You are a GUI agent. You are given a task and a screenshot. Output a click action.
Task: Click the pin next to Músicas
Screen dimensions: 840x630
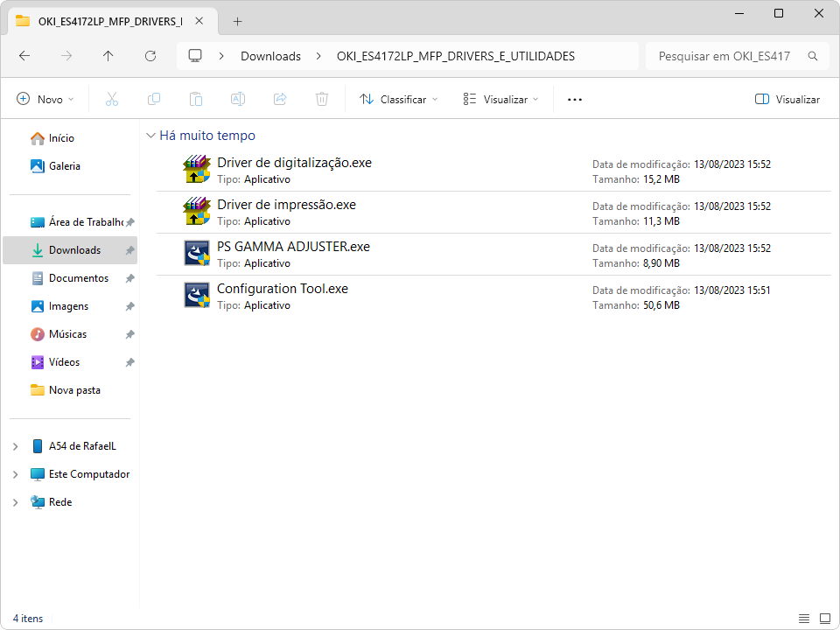[x=129, y=334]
